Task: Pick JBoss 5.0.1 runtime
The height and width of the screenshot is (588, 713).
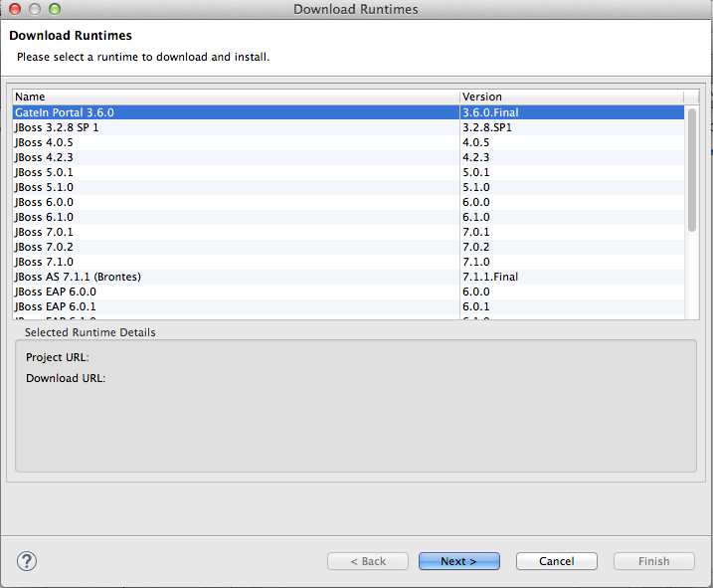Action: [348, 172]
